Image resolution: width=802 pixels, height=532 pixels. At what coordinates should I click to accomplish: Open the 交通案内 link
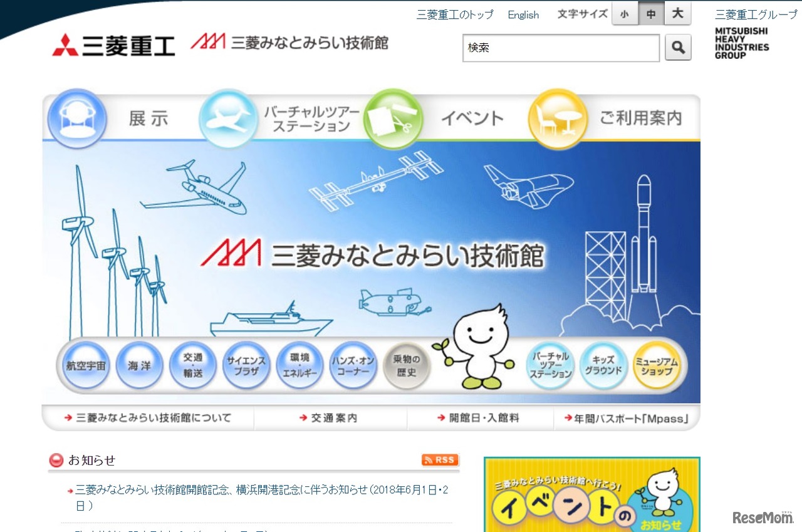point(328,418)
